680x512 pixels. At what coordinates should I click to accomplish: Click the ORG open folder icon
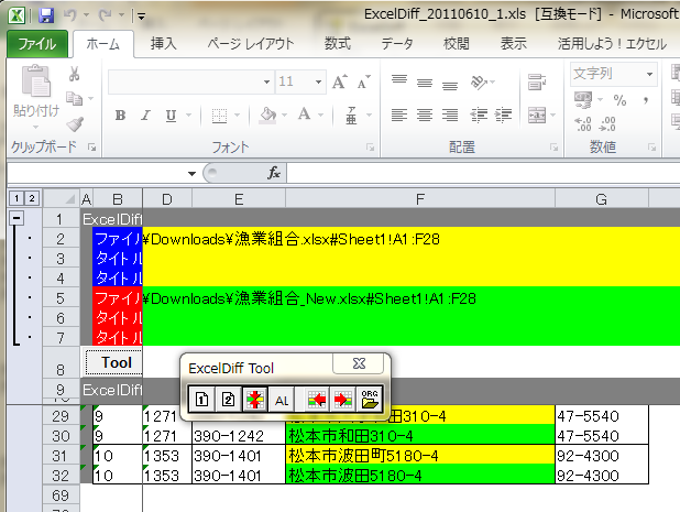tap(369, 399)
